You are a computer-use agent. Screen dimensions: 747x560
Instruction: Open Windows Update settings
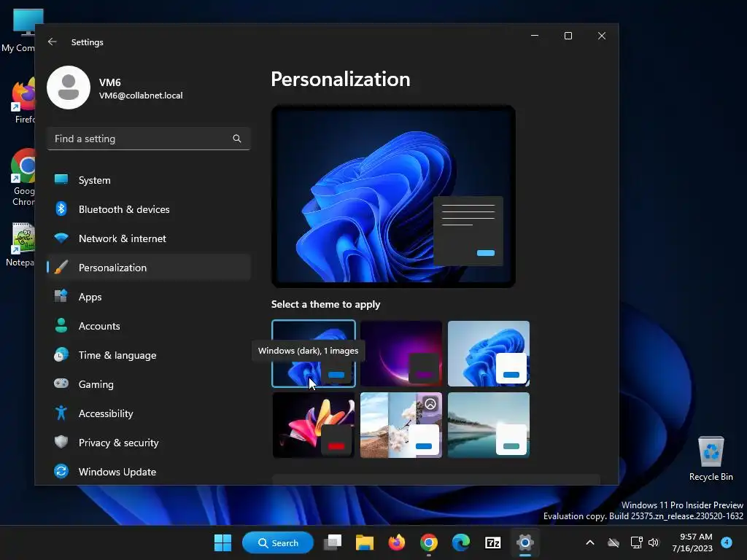149,472
